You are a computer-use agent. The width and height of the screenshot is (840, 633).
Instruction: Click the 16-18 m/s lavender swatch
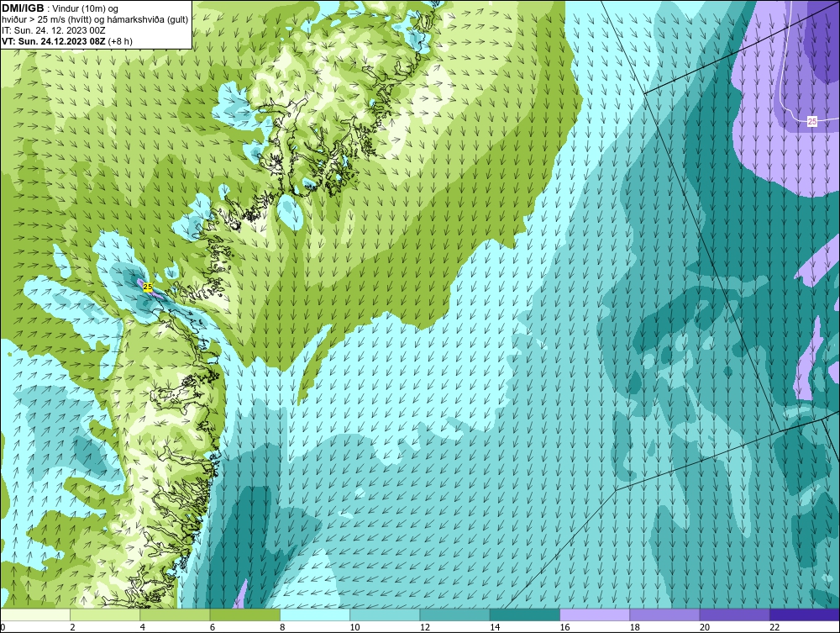pos(595,615)
